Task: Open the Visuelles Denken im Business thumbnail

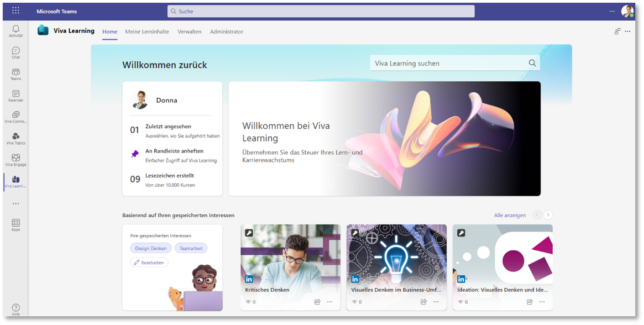Action: tap(397, 254)
